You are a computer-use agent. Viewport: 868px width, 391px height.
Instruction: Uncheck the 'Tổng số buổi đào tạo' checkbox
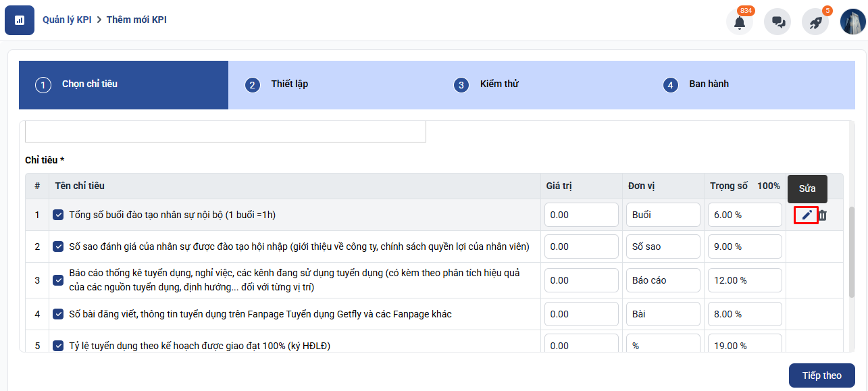tap(58, 215)
